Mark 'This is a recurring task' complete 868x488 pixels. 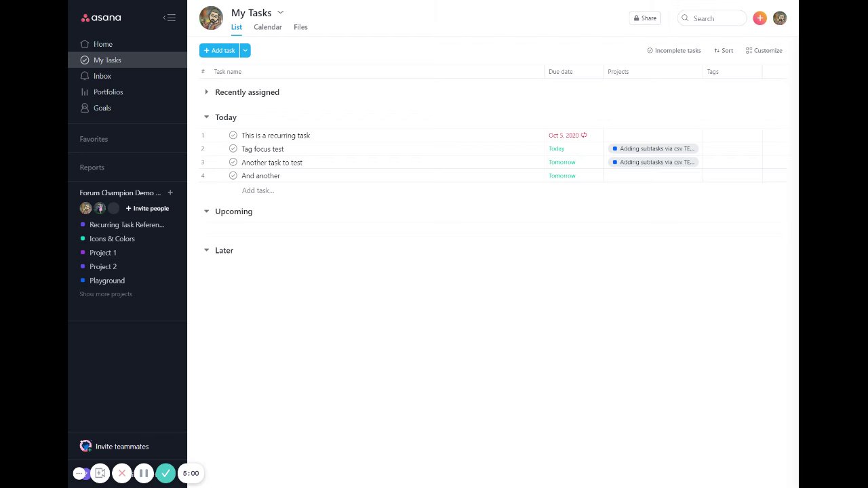[233, 136]
